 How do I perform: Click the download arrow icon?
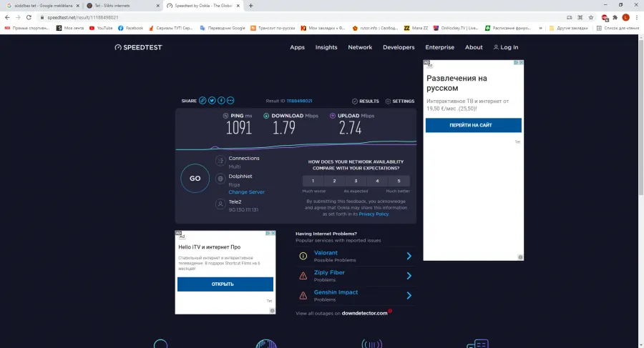(266, 116)
